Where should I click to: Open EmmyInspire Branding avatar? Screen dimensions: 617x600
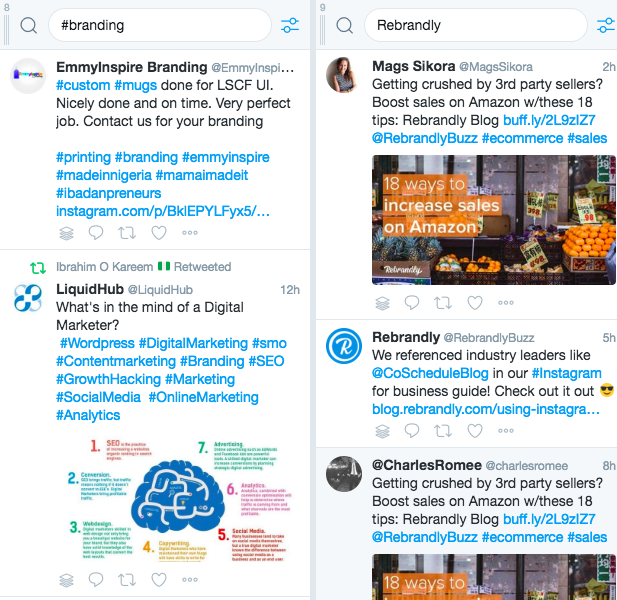click(x=28, y=76)
